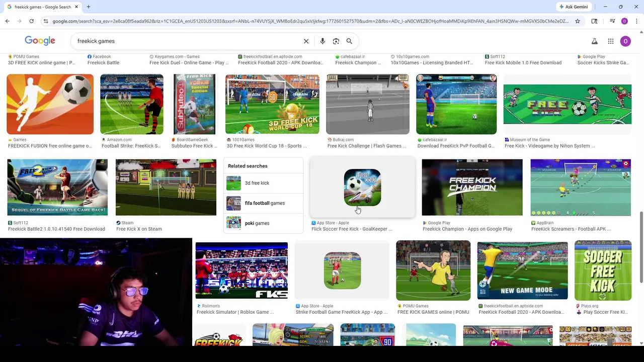The height and width of the screenshot is (362, 644).
Task: Open Freekick Simulator Roblox image
Action: pyautogui.click(x=242, y=271)
